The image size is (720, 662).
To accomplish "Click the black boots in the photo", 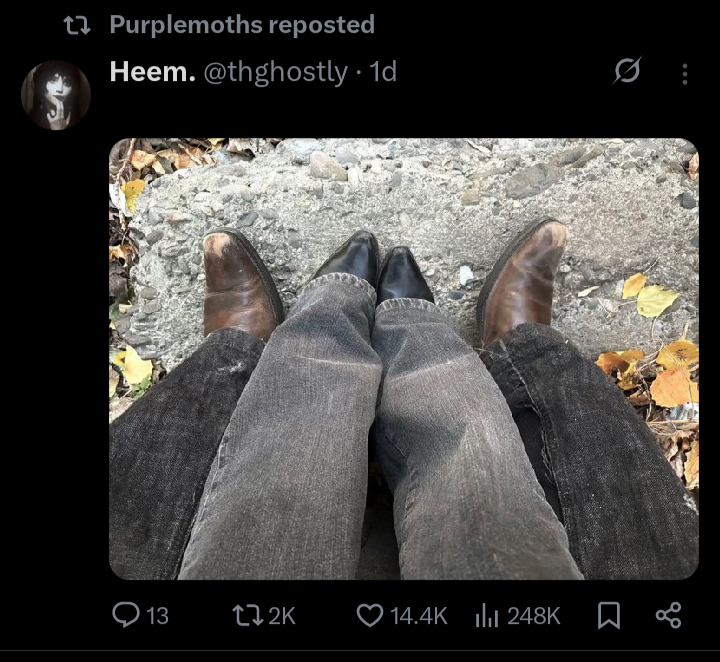I will [x=374, y=269].
